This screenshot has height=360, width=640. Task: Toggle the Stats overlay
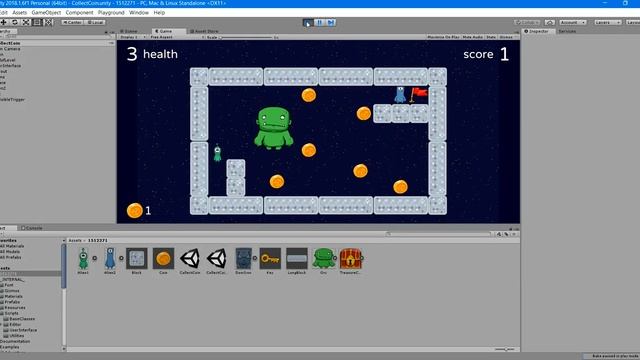click(x=491, y=37)
